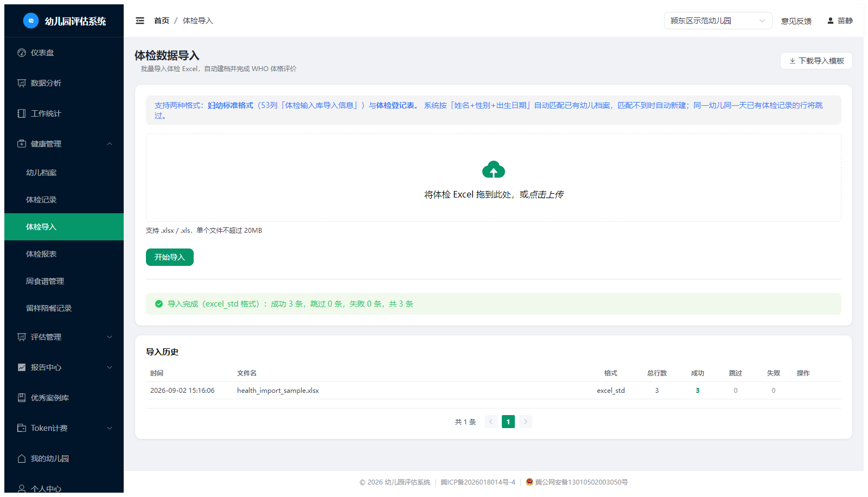The height and width of the screenshot is (497, 868).
Task: Click the 健康管理 medical icon
Action: point(22,144)
